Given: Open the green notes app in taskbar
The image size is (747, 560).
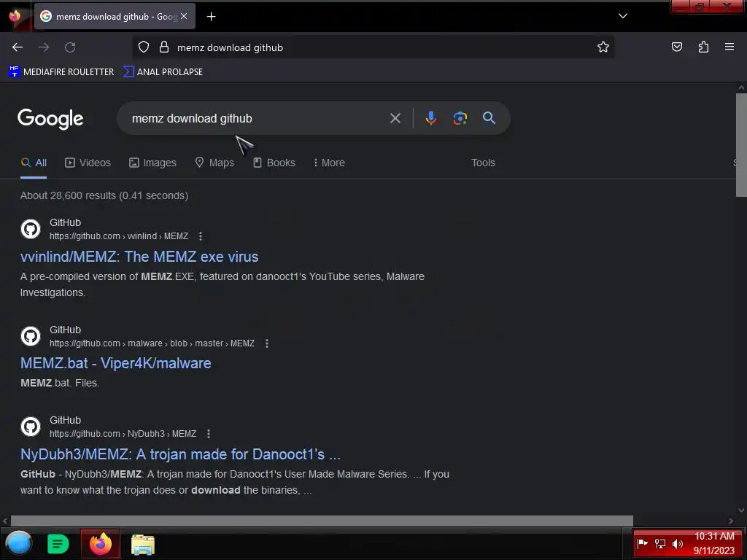Looking at the screenshot, I should pyautogui.click(x=58, y=544).
